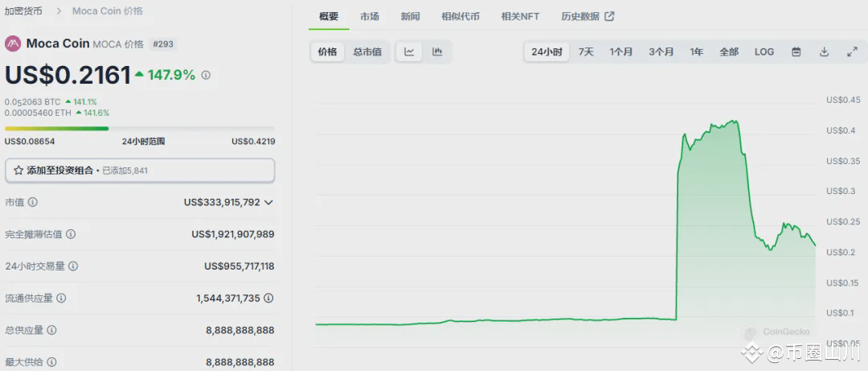Image resolution: width=868 pixels, height=371 pixels.
Task: Show info tooltip for 市值
Action: [33, 203]
